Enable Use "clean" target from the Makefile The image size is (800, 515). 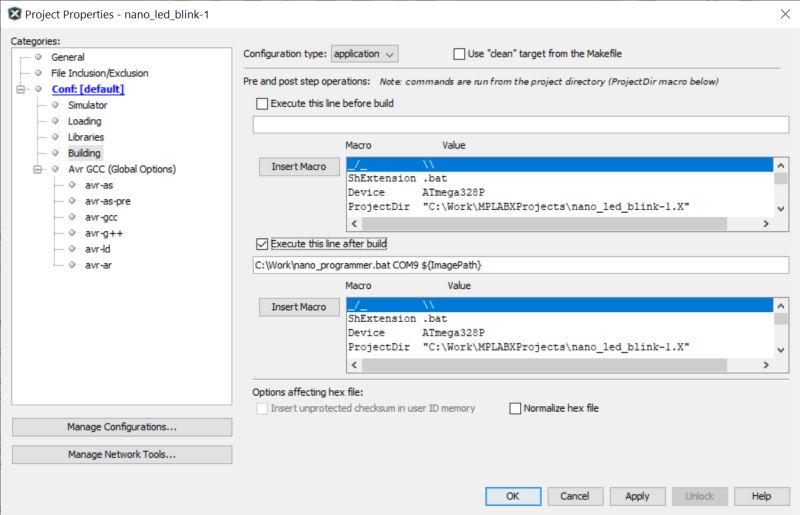459,54
